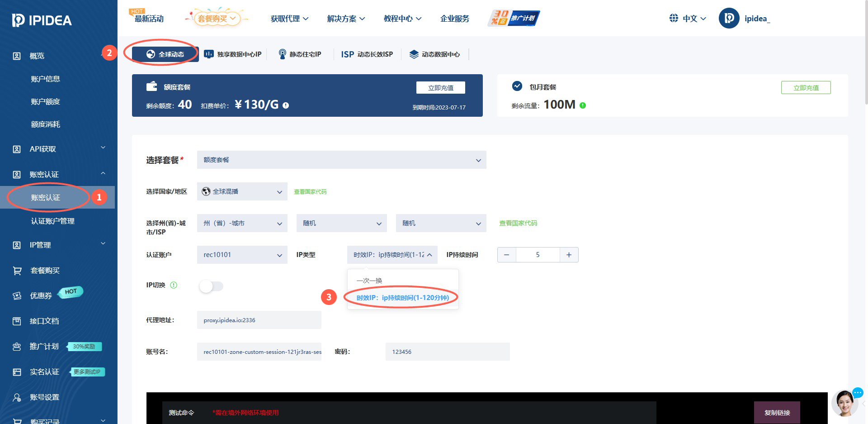Click the 密码 field showing 123456
This screenshot has height=424, width=868.
[448, 352]
